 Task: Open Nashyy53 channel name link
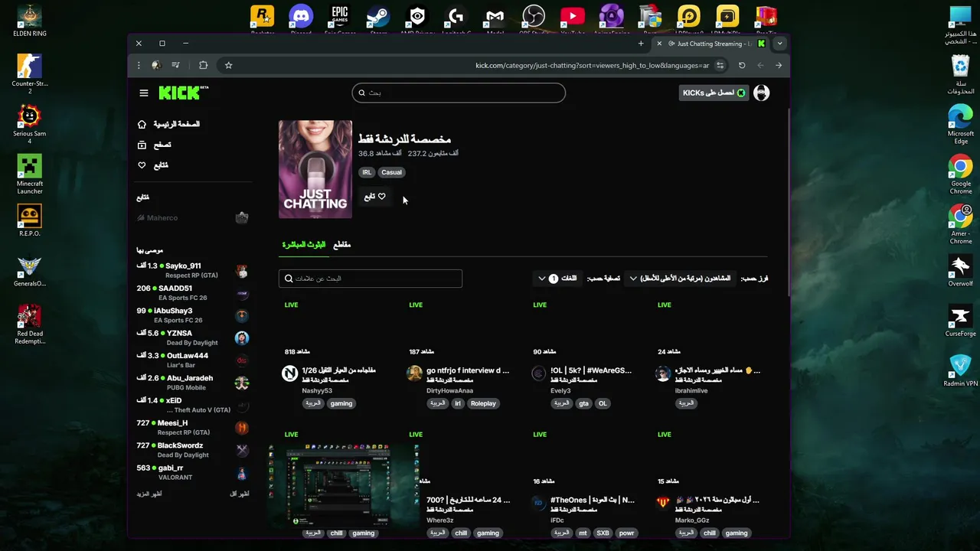pyautogui.click(x=317, y=391)
